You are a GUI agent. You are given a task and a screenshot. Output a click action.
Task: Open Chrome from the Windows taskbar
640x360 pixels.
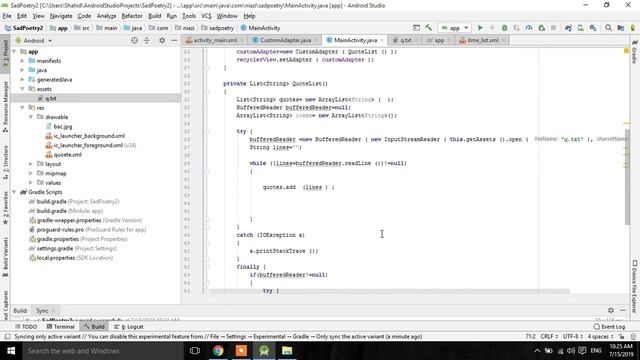218,351
